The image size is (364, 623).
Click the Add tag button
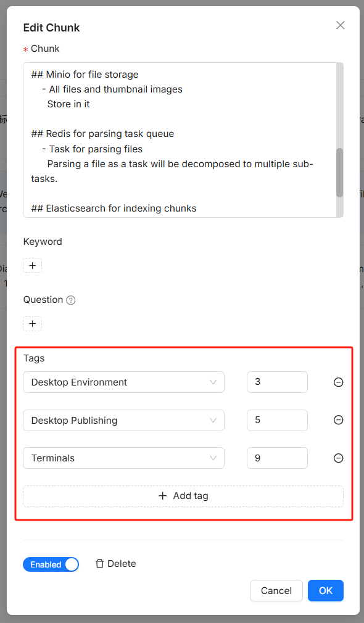click(183, 496)
